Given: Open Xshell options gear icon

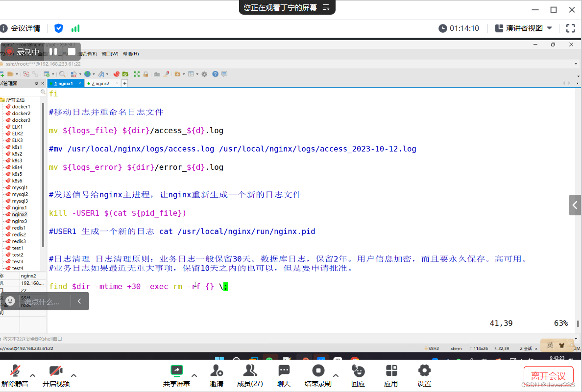Looking at the screenshot, I should [204, 74].
